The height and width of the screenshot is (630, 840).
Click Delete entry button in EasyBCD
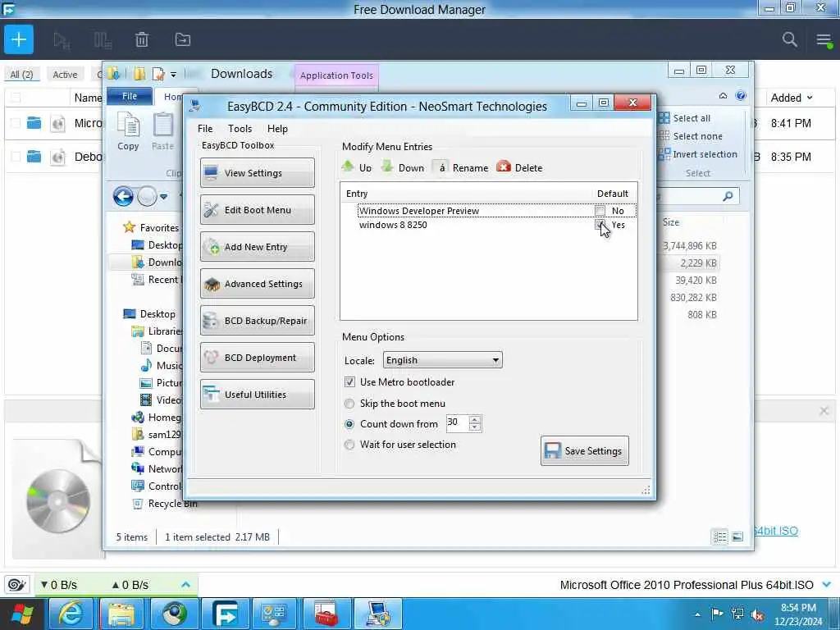point(519,167)
